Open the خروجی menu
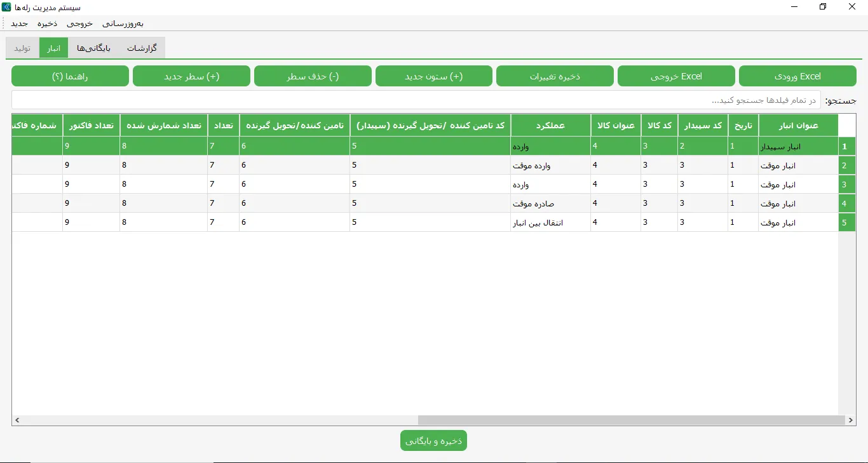Viewport: 868px width, 463px height. 79,23
